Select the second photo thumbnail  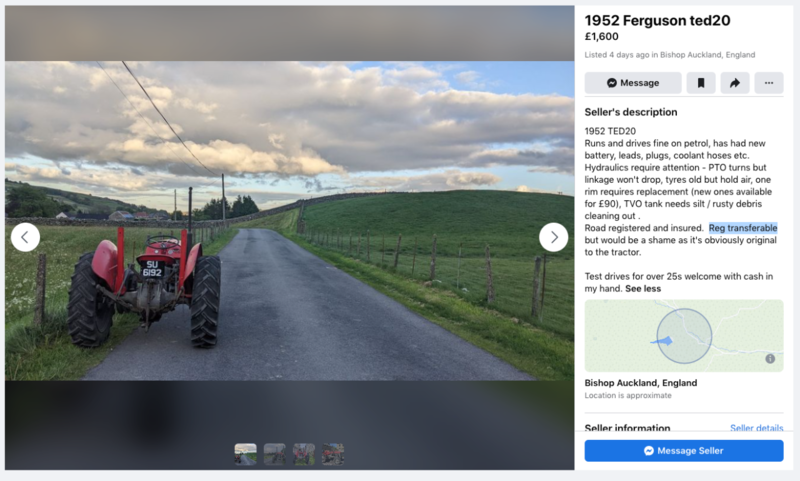click(x=274, y=454)
